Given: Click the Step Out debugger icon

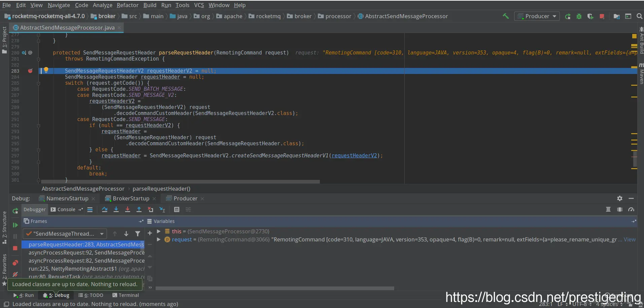Looking at the screenshot, I should (x=139, y=209).
